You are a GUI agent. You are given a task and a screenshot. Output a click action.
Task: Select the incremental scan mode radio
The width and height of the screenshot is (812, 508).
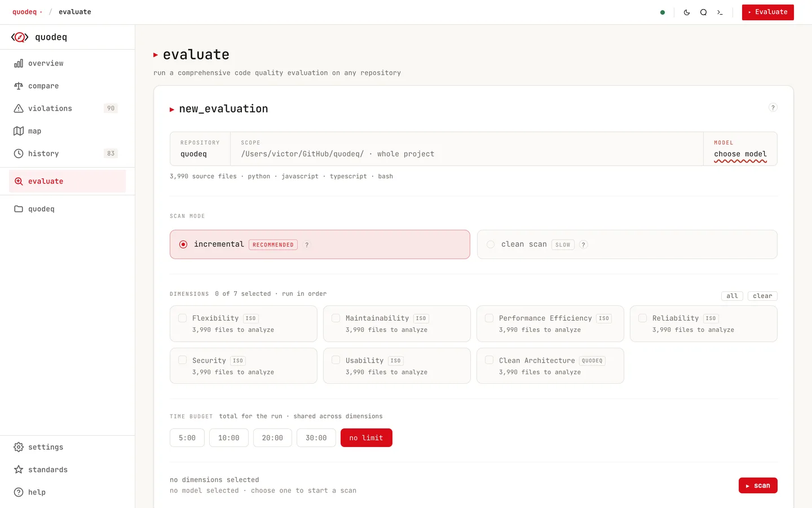coord(183,244)
